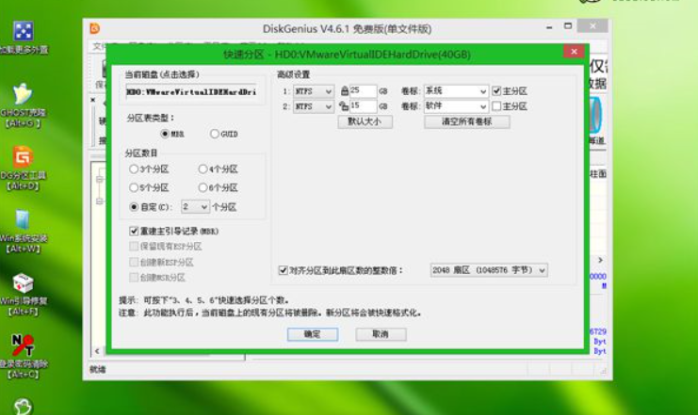Open the custom partition count dropdown

coord(195,207)
